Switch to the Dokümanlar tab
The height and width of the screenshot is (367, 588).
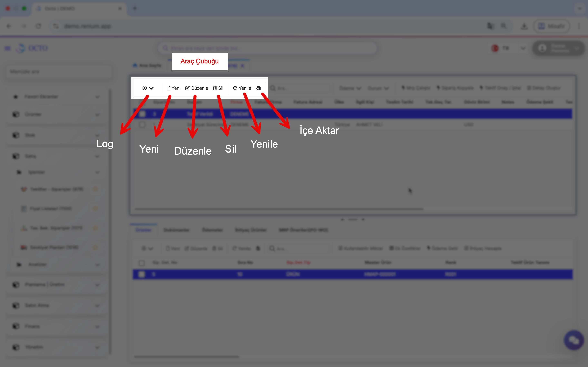[x=177, y=230]
